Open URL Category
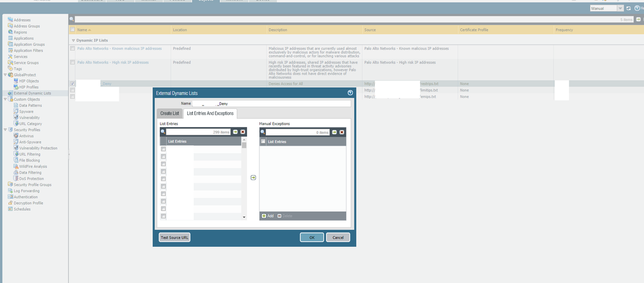 [30, 124]
